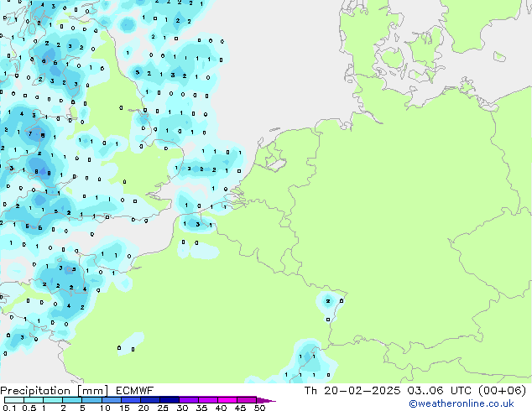Click the 40–45 mm magenta legend swatch
Screen dimensions: 532x411
[227, 400]
